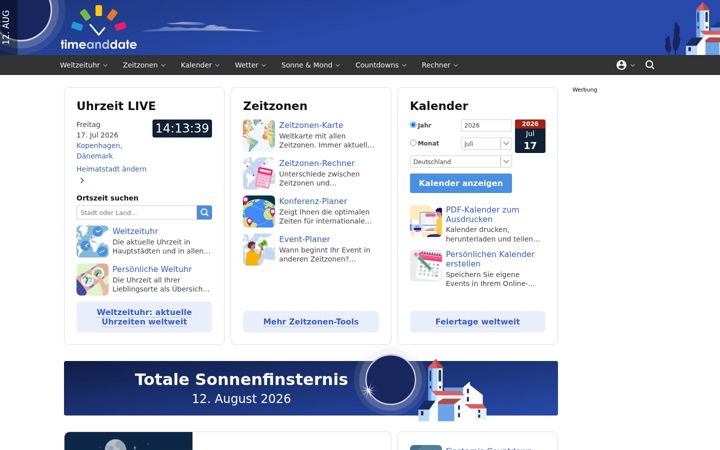This screenshot has width=720, height=450.
Task: Select the Jahr radio button
Action: [413, 125]
